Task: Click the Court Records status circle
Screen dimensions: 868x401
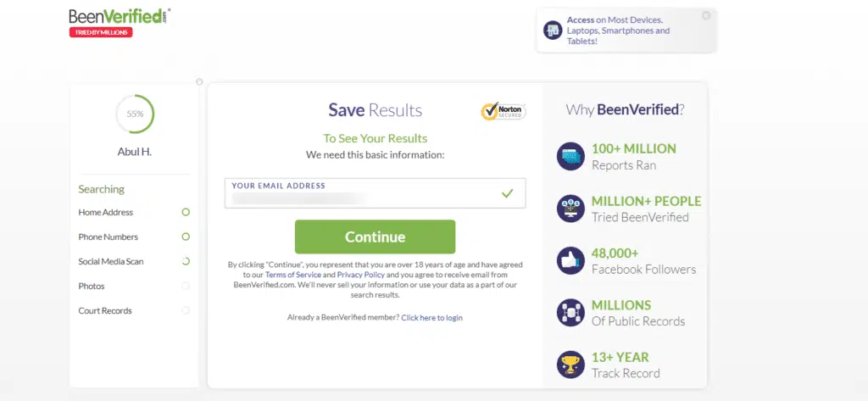Action: pos(186,310)
